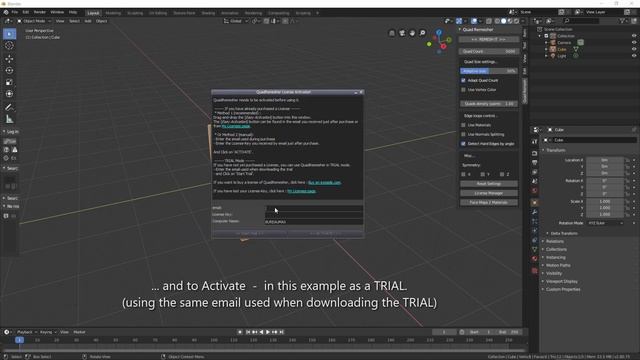Enable symmetry Y checkbox
The width and height of the screenshot is (640, 360).
pyautogui.click(x=482, y=174)
